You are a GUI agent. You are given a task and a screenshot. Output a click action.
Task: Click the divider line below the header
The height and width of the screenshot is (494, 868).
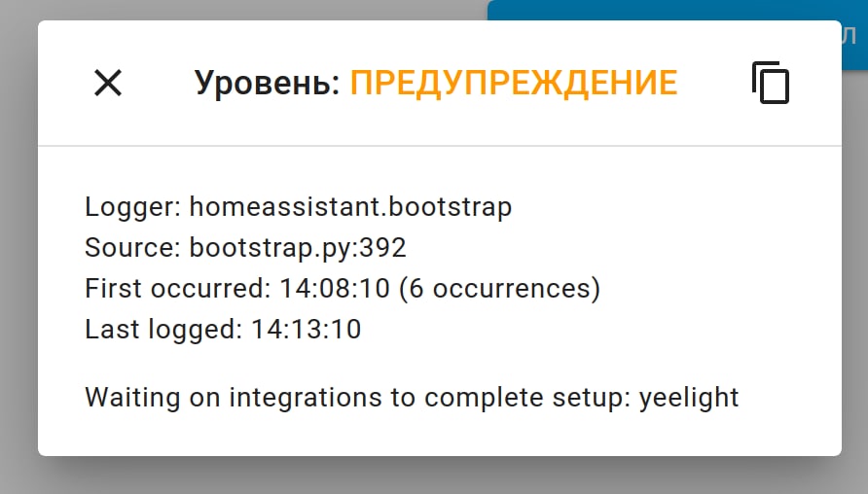pyautogui.click(x=439, y=147)
